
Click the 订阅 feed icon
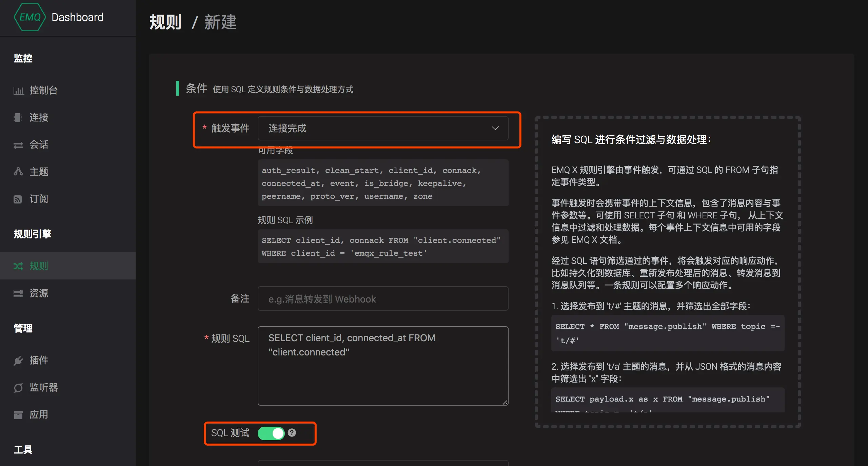tap(18, 199)
